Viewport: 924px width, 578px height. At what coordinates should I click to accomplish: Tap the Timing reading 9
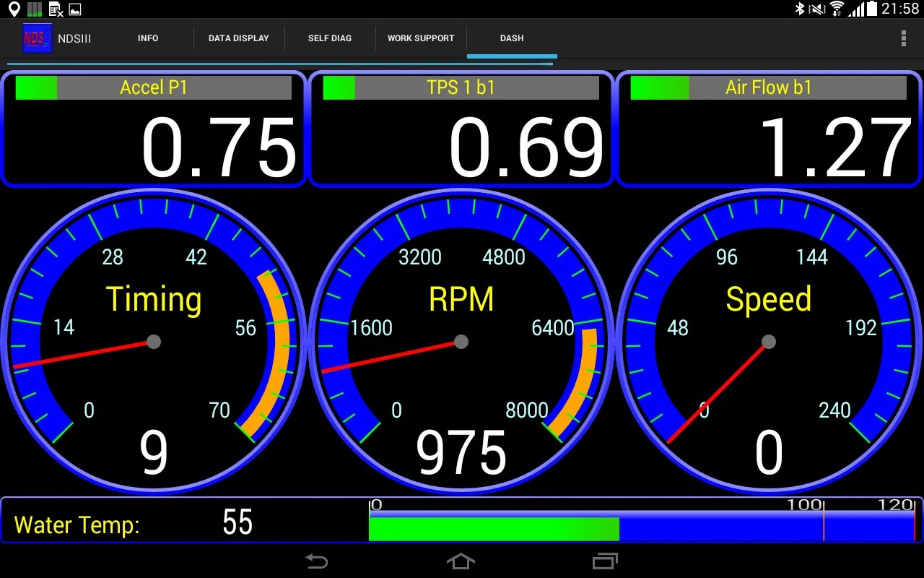154,453
